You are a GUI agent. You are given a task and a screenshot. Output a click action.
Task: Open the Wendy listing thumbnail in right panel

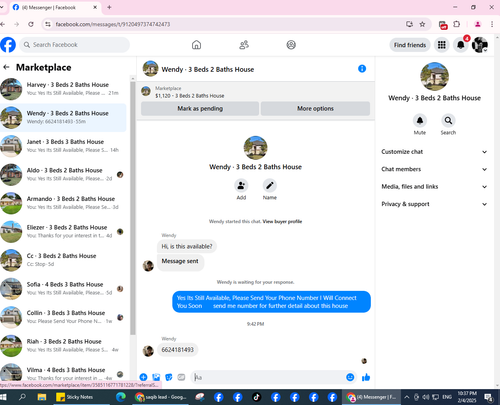[434, 76]
